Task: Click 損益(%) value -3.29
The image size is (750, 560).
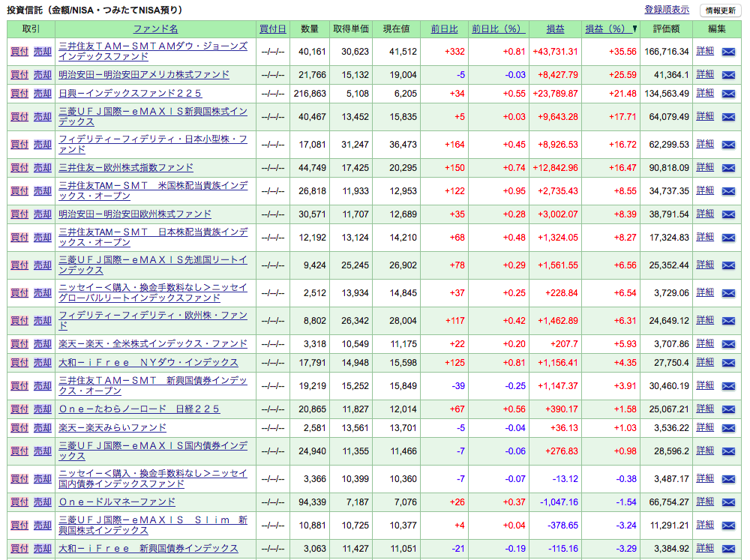Action: coord(625,549)
